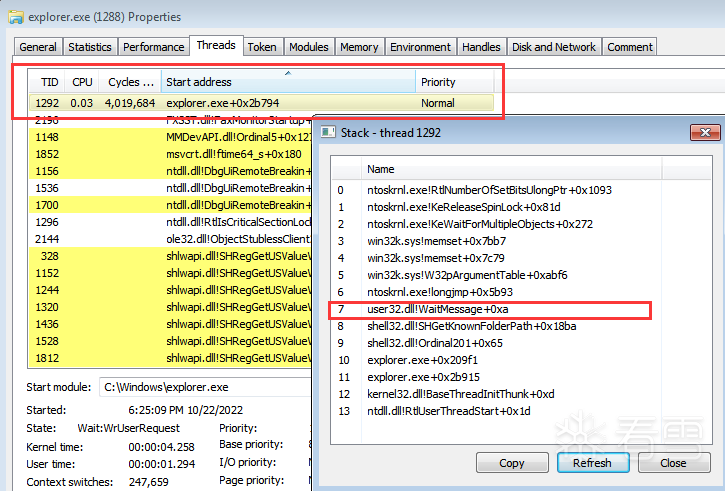
Task: Switch to the Token tab
Action: point(262,47)
